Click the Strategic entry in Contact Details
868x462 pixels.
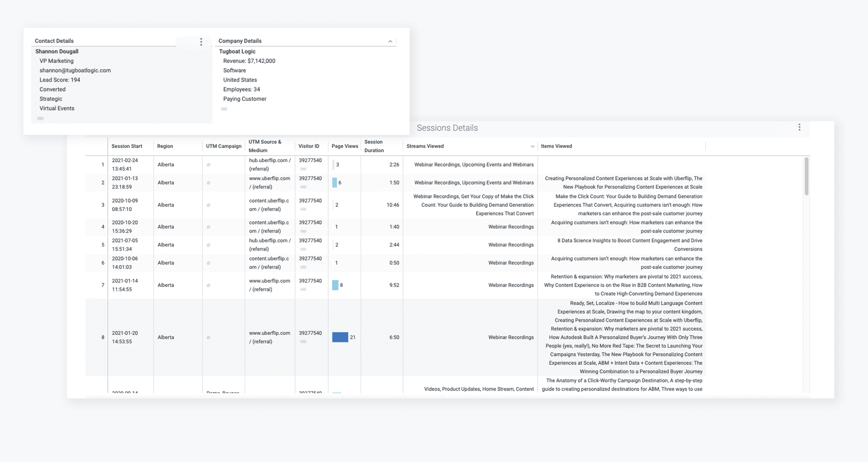tap(51, 99)
